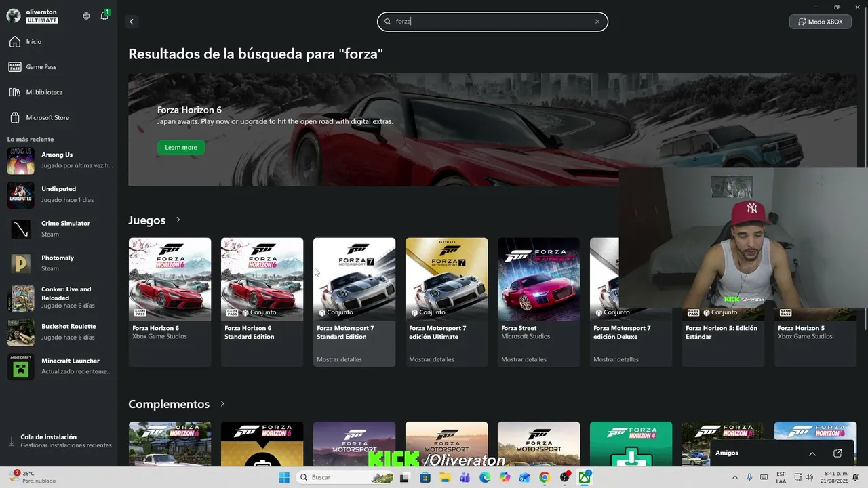Open the taskbar clock showing 8:41 p. m.
The width and height of the screenshot is (868, 488).
[834, 477]
